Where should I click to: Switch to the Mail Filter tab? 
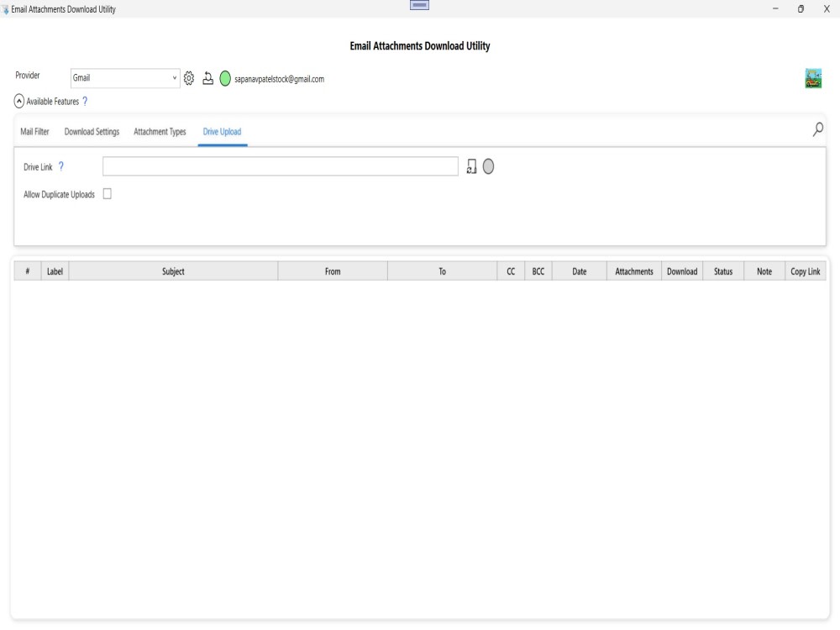point(34,132)
